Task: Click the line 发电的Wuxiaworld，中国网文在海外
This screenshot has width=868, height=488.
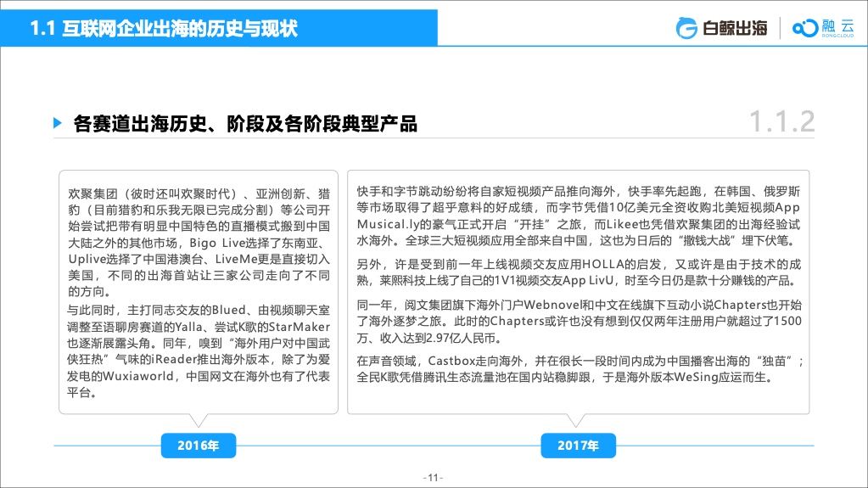Action: [199, 376]
